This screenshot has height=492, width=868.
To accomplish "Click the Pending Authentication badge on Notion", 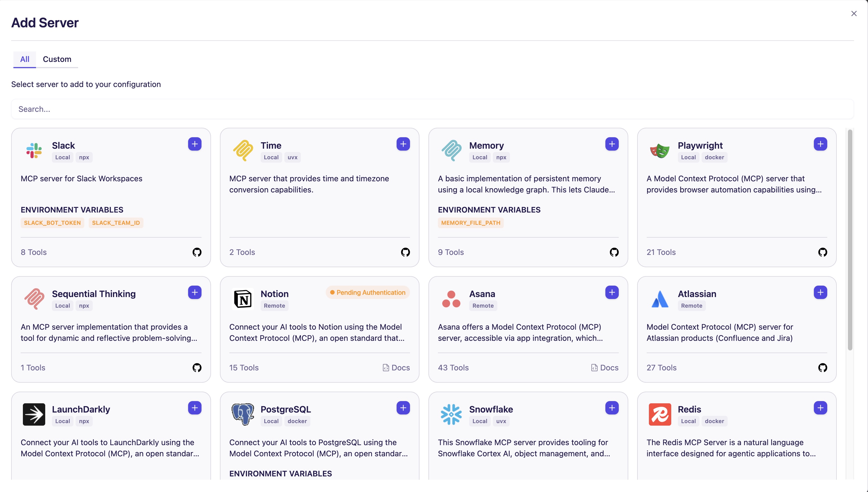I will coord(368,292).
